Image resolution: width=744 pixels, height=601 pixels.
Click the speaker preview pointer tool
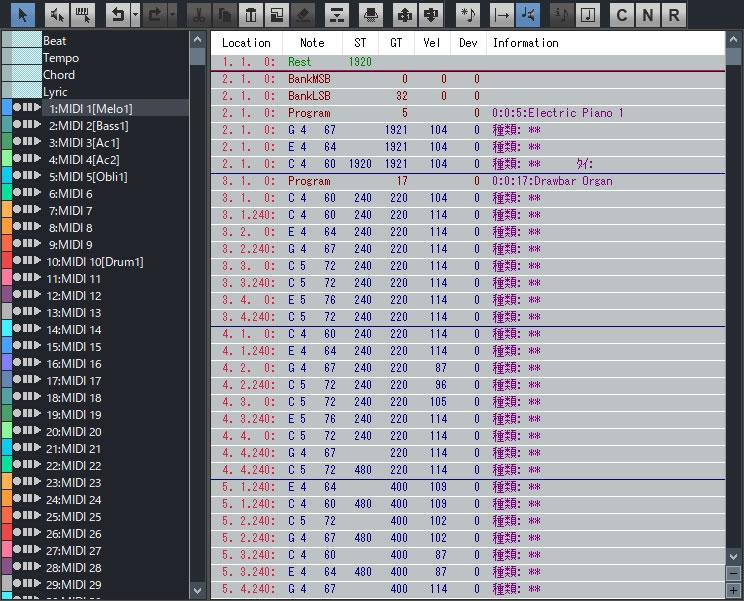[x=56, y=15]
